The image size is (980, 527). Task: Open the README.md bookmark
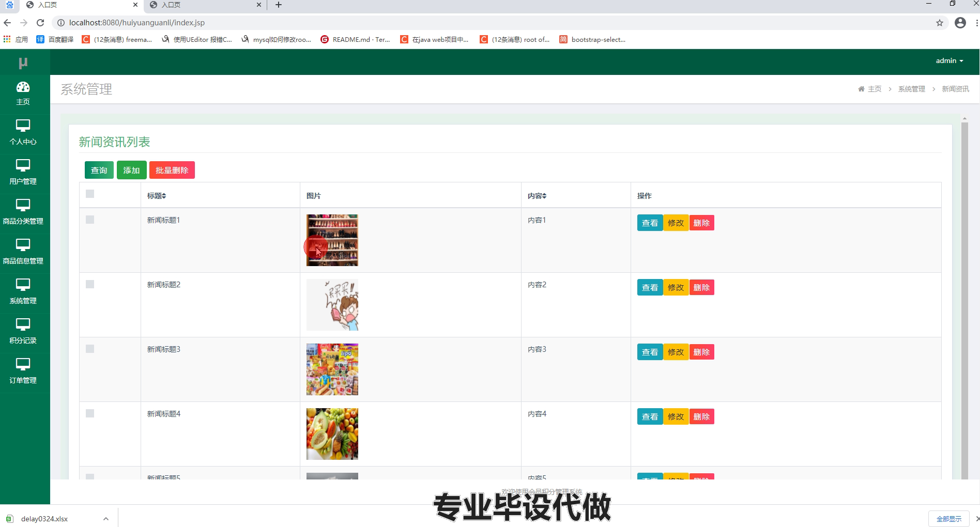356,39
